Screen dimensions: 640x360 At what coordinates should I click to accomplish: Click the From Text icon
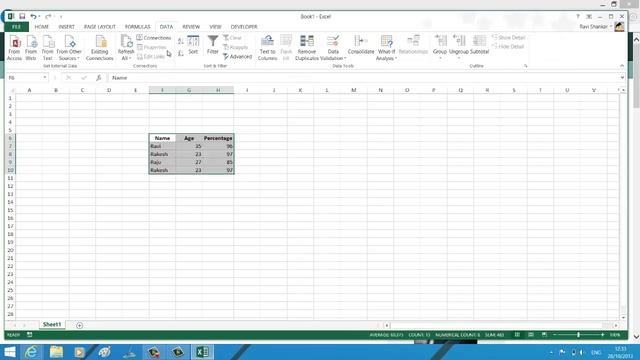pyautogui.click(x=48, y=48)
